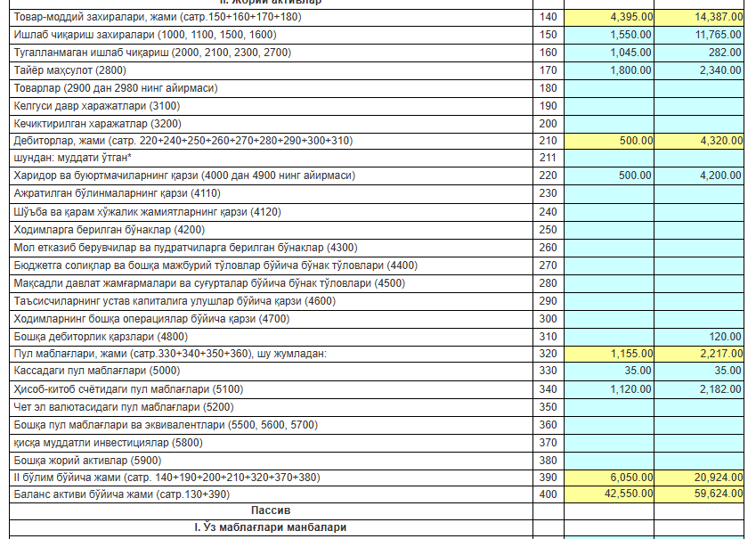This screenshot has height=539, width=756.
Task: Click the label 'Баланс активи бўйича жами'
Action: 85,494
